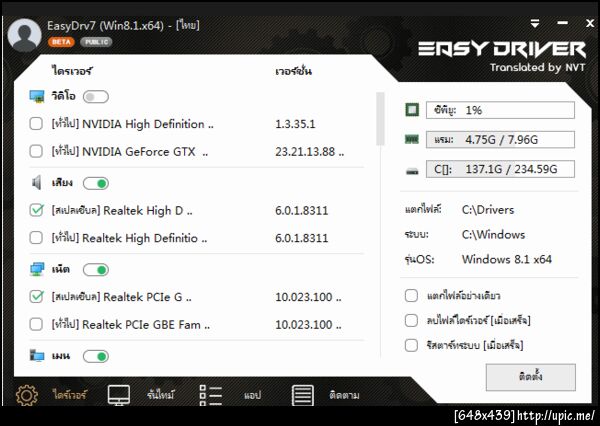The height and width of the screenshot is (426, 600).
Task: Click the NVIDIA High Definition driver name
Action: coord(132,124)
